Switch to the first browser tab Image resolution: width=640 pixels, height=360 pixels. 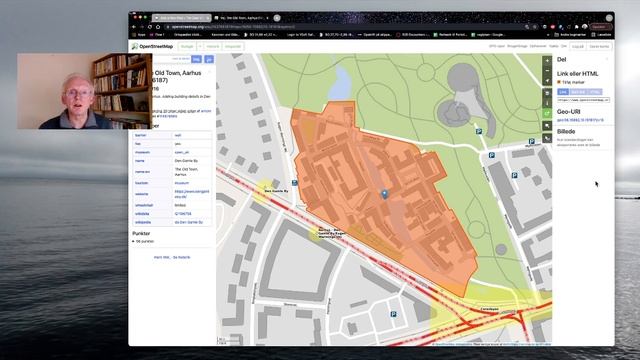tap(181, 18)
